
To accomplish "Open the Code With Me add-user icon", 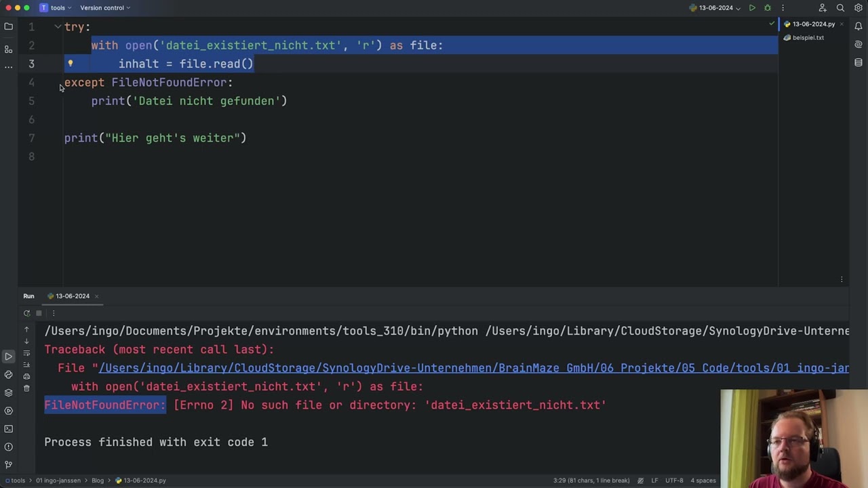I will 823,8.
